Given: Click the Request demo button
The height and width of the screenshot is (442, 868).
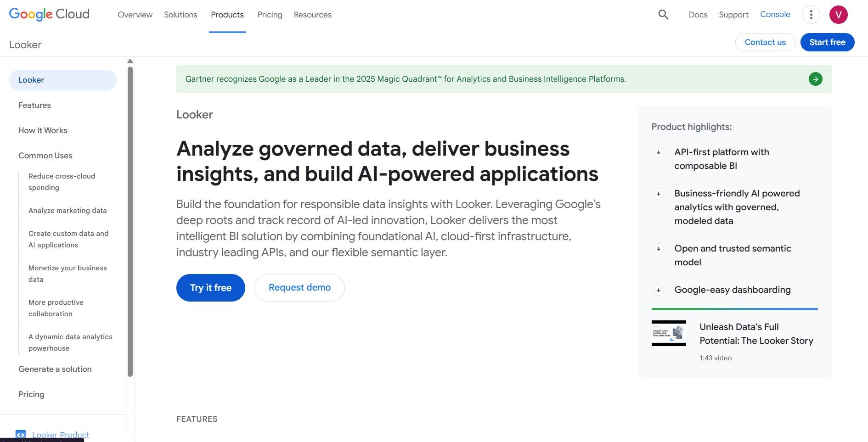Looking at the screenshot, I should tap(299, 288).
